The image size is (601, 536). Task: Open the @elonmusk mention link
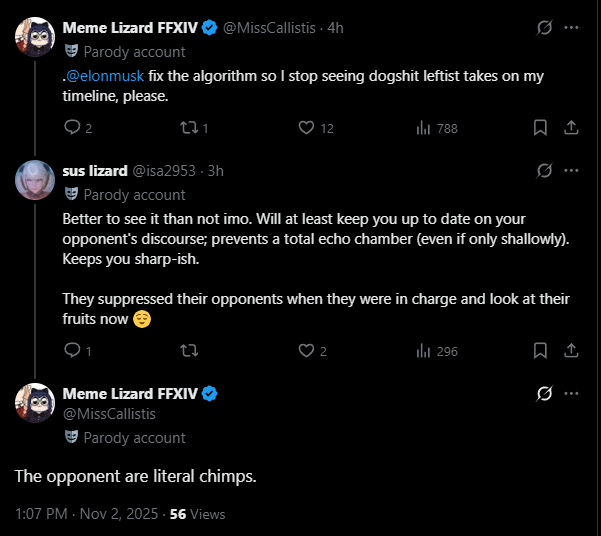109,76
